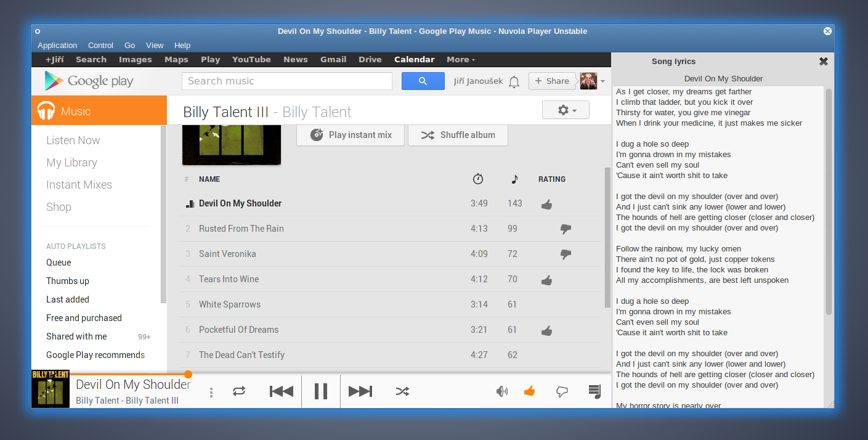Open Free and purchased playlist

(84, 318)
